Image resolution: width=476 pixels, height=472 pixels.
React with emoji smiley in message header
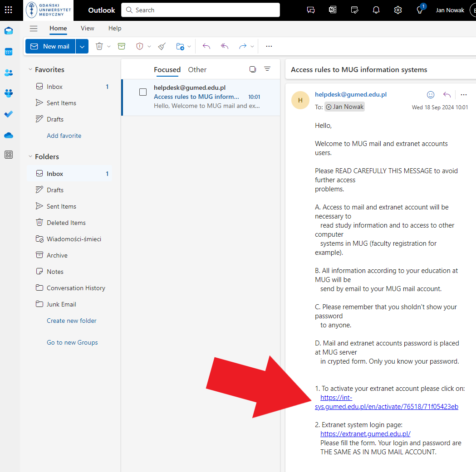pyautogui.click(x=431, y=95)
